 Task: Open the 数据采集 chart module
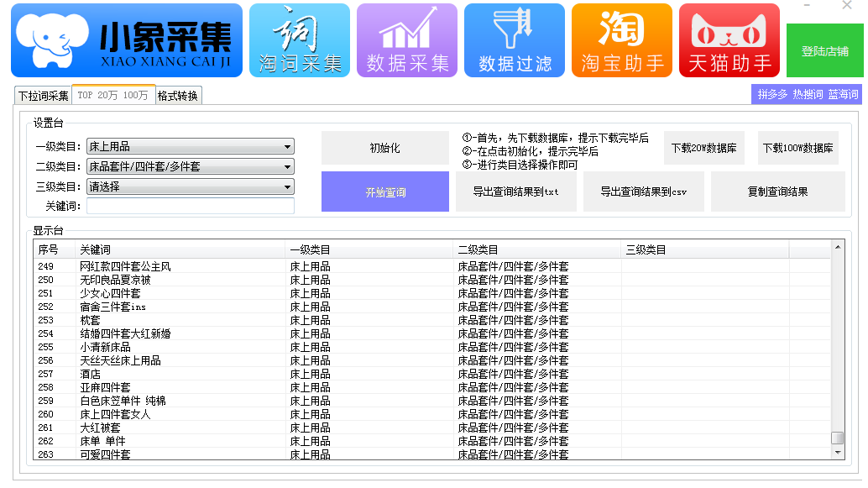(407, 40)
